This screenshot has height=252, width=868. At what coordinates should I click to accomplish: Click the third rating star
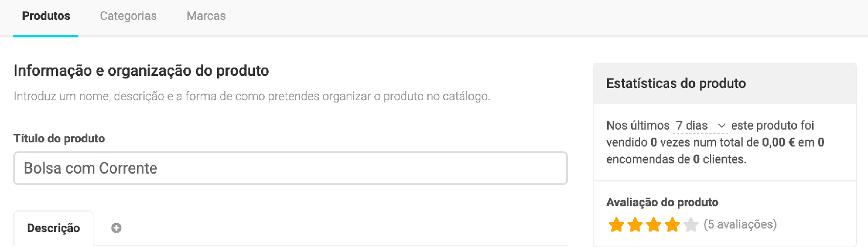tap(653, 225)
